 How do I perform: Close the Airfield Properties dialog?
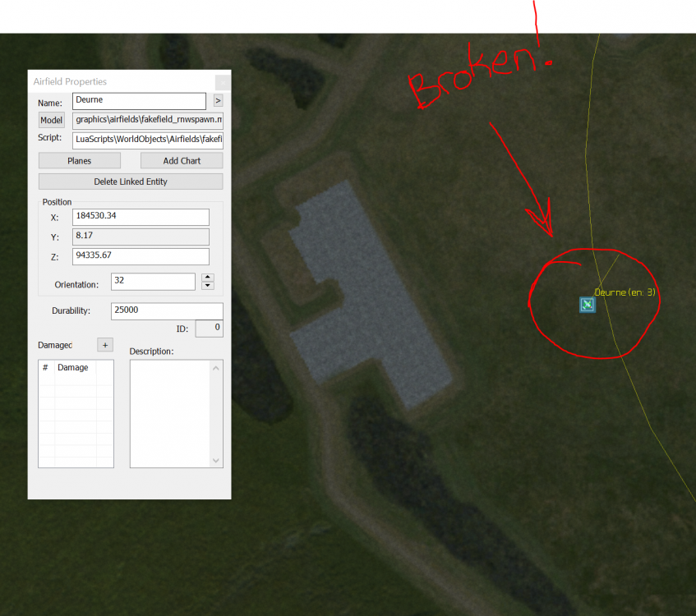(223, 82)
